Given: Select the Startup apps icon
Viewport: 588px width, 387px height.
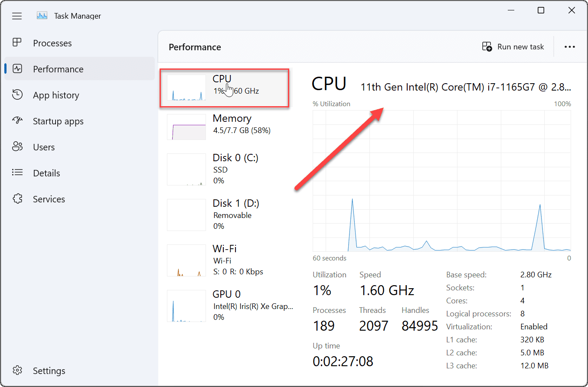Looking at the screenshot, I should [17, 121].
